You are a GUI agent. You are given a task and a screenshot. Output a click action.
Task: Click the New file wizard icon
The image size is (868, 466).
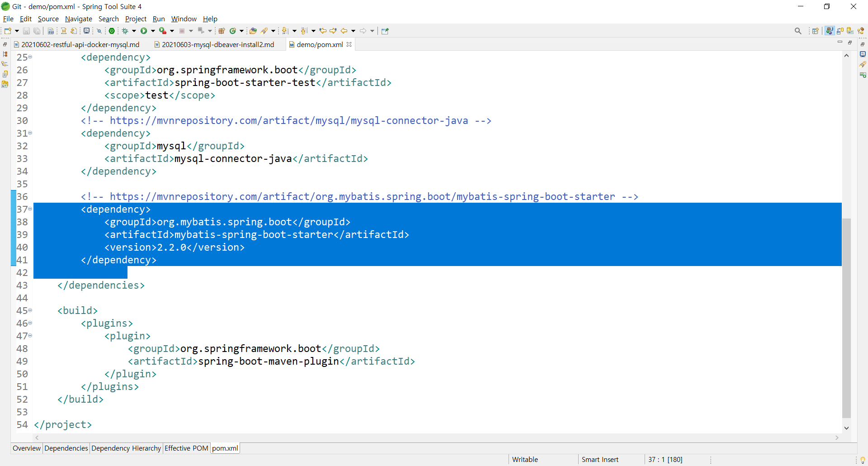point(7,31)
